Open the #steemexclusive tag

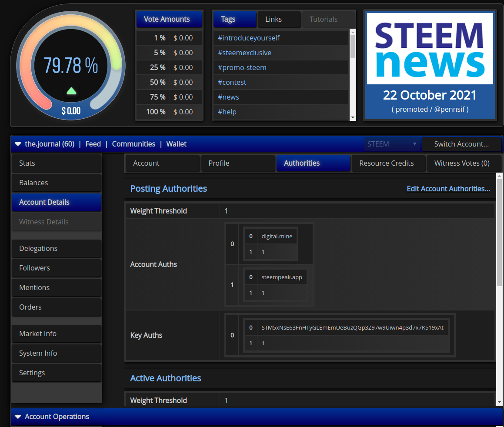coord(244,53)
